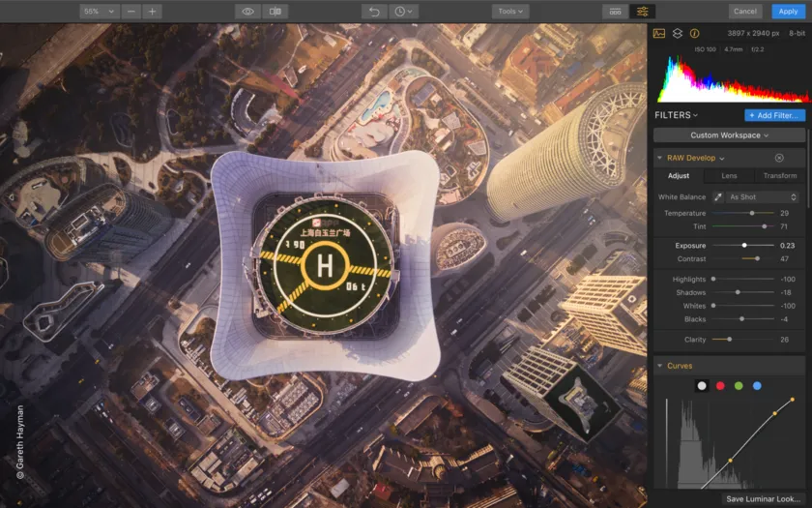This screenshot has width=812, height=508.
Task: Remove the RAW Develop filter
Action: [x=779, y=158]
